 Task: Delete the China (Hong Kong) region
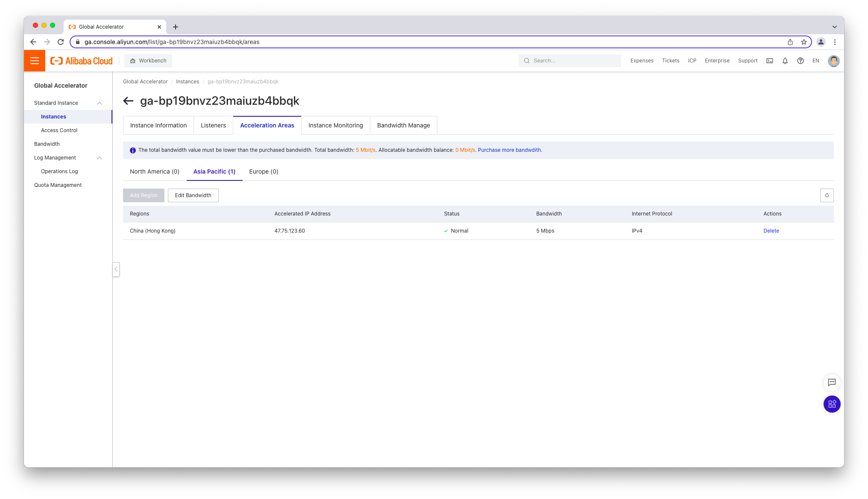tap(771, 231)
